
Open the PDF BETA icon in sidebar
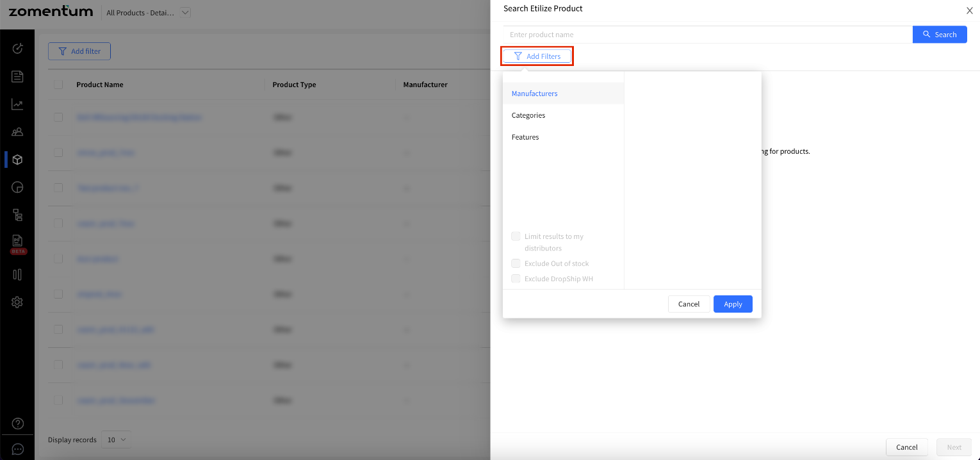tap(17, 244)
